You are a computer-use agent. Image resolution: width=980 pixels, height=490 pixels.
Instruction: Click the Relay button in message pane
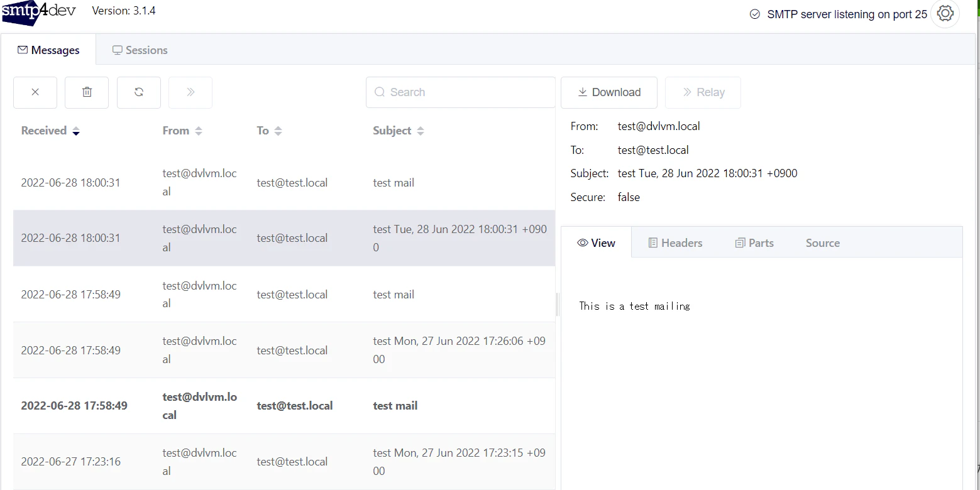coord(703,92)
